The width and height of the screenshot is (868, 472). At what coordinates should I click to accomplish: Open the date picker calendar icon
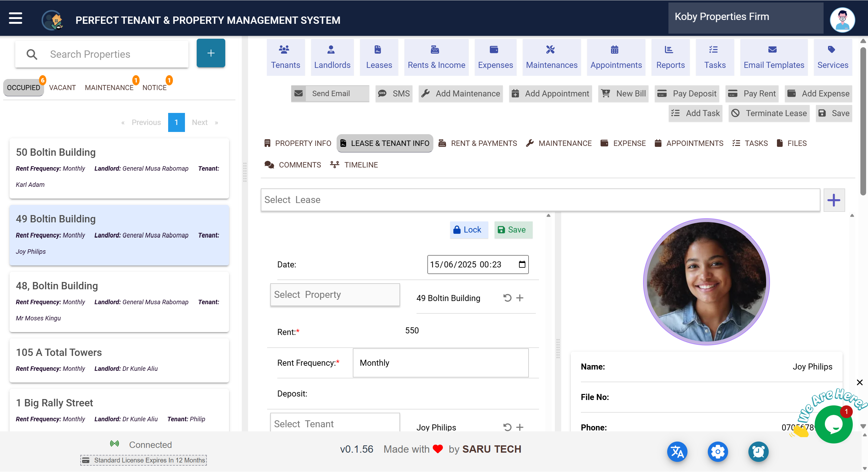tap(522, 264)
